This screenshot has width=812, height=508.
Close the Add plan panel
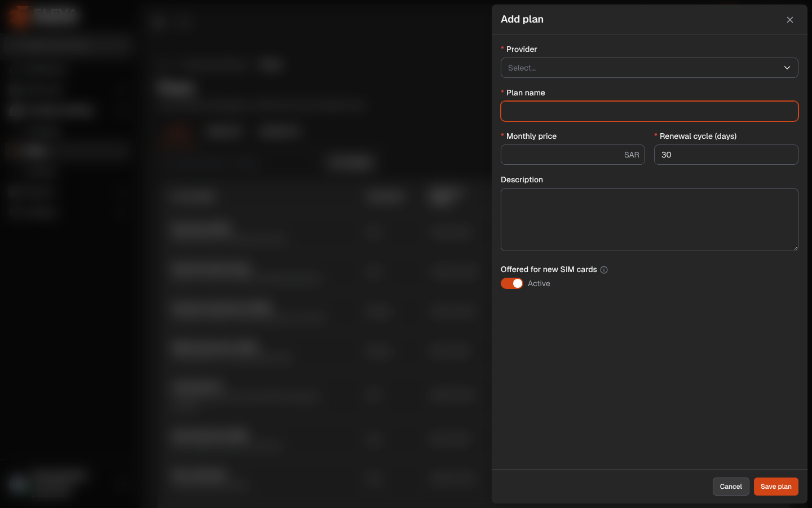[790, 20]
